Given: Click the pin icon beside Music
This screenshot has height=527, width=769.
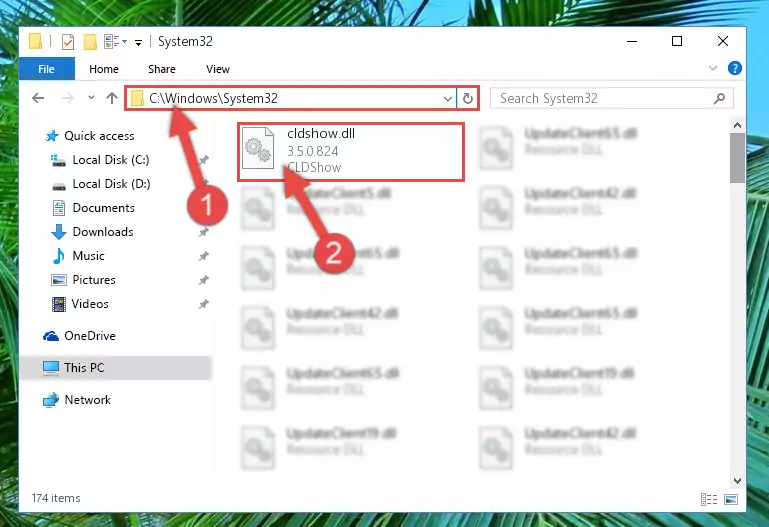Looking at the screenshot, I should tap(204, 256).
